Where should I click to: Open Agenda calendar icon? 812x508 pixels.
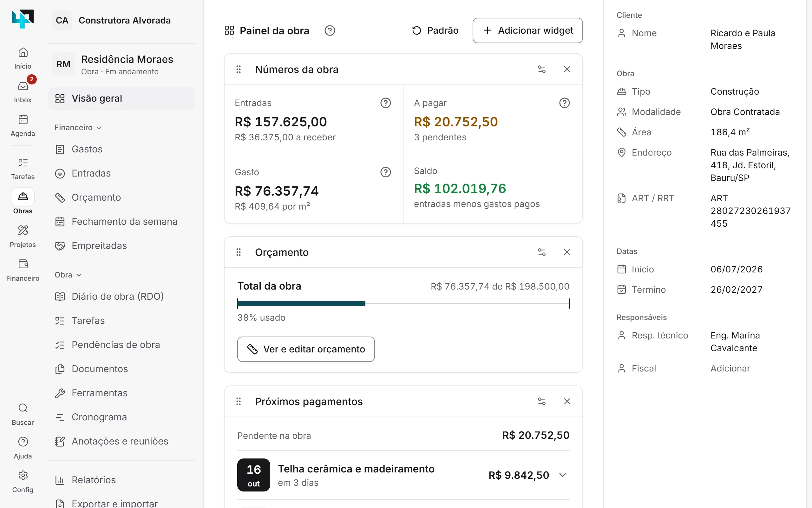pyautogui.click(x=23, y=125)
